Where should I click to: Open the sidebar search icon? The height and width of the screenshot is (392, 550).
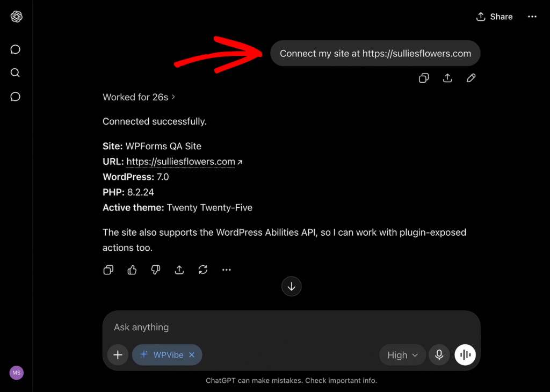tap(15, 72)
